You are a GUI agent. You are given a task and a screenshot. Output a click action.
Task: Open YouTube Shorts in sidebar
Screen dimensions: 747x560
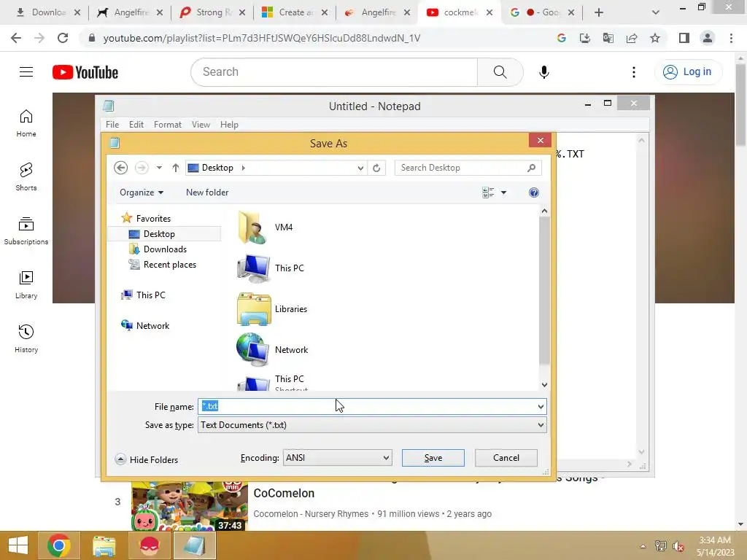pos(26,177)
